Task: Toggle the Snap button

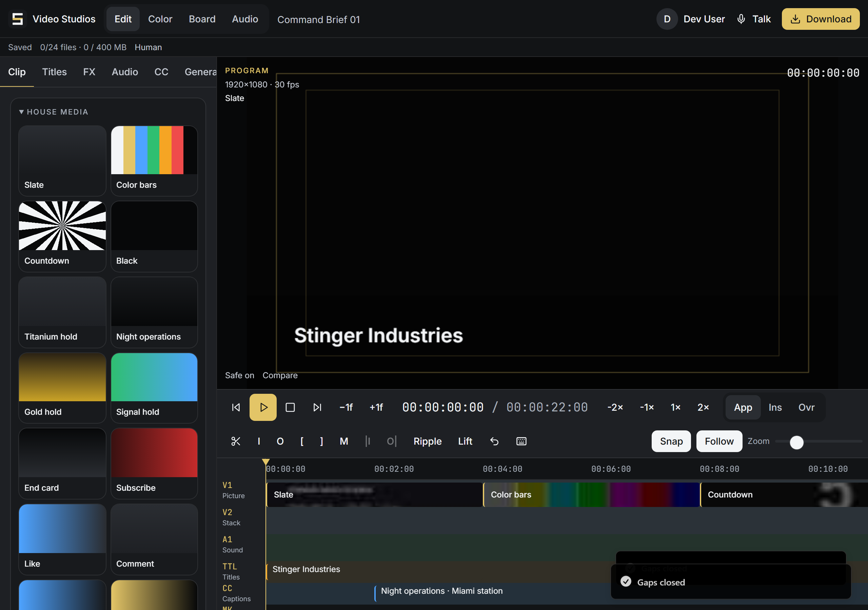Action: pyautogui.click(x=671, y=441)
